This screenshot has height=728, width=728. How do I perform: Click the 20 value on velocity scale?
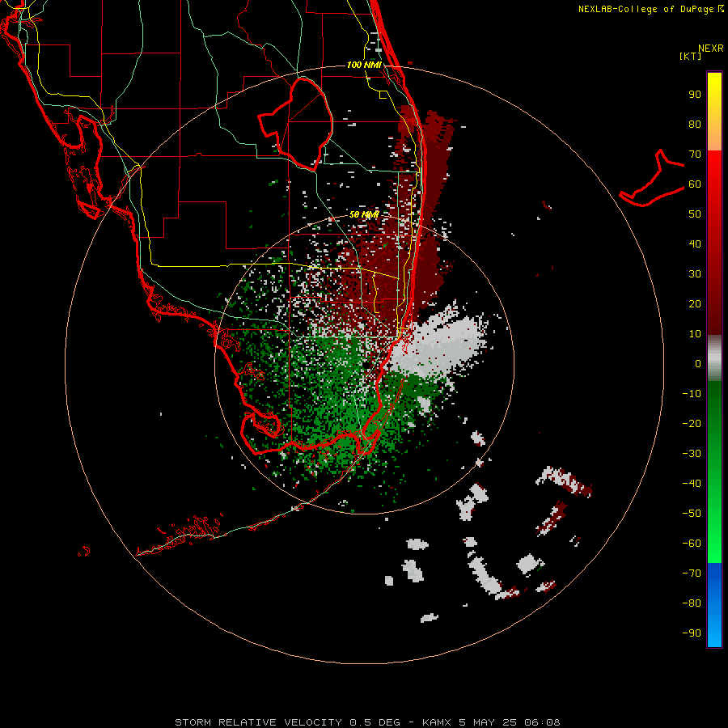(695, 303)
